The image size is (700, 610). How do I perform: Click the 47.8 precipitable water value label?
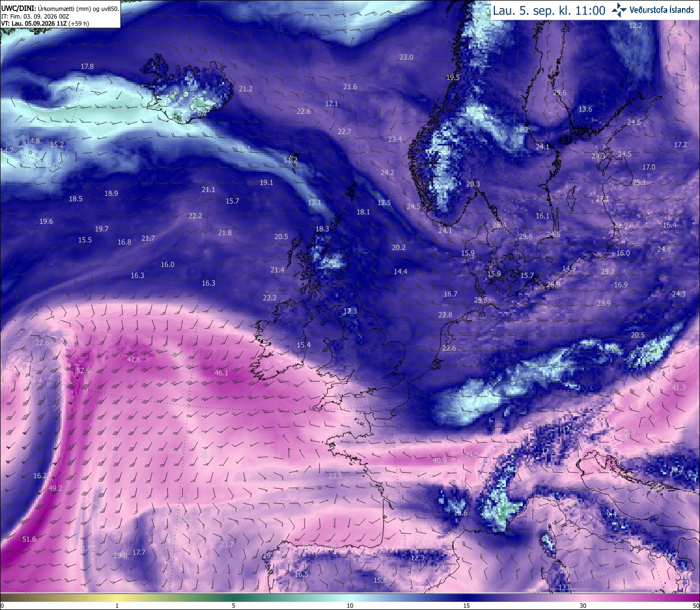click(x=133, y=359)
